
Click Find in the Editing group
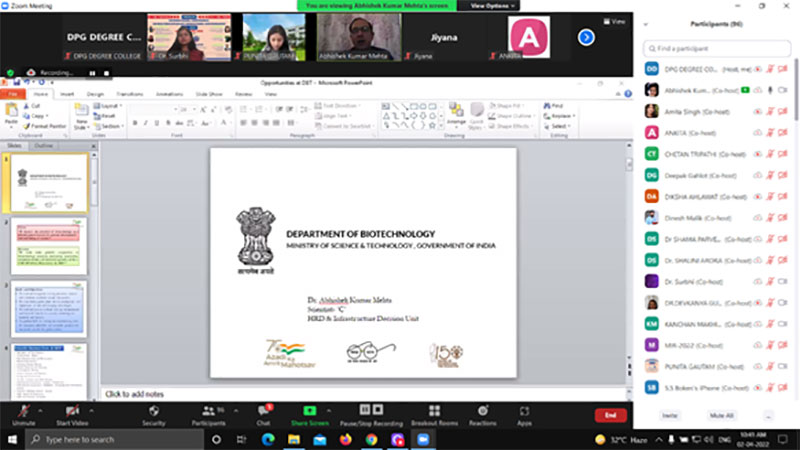pyautogui.click(x=554, y=106)
